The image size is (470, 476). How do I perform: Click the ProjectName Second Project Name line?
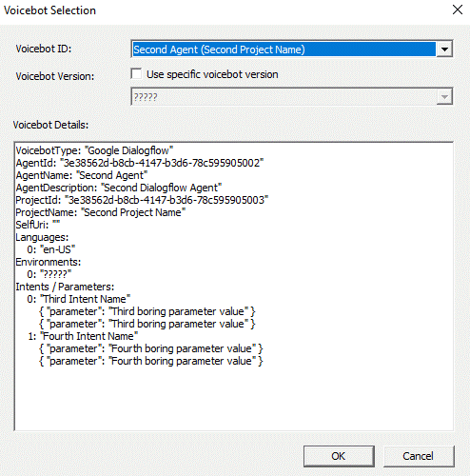point(101,212)
